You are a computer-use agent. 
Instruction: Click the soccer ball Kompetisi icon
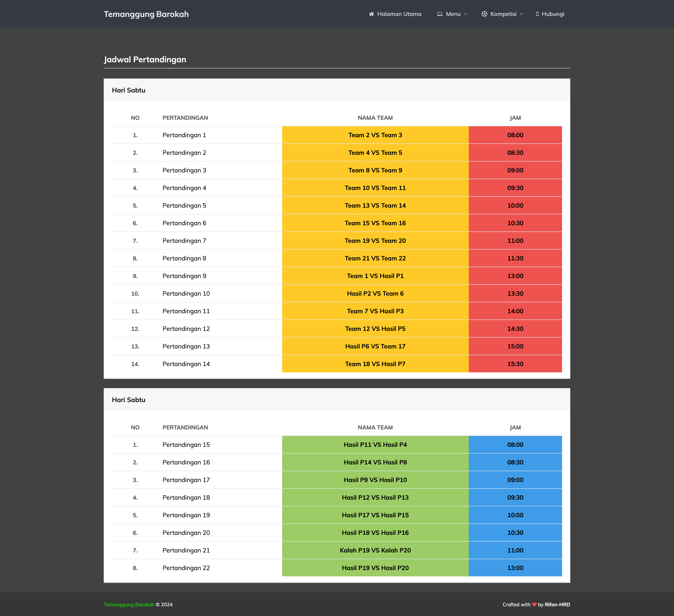click(x=484, y=14)
